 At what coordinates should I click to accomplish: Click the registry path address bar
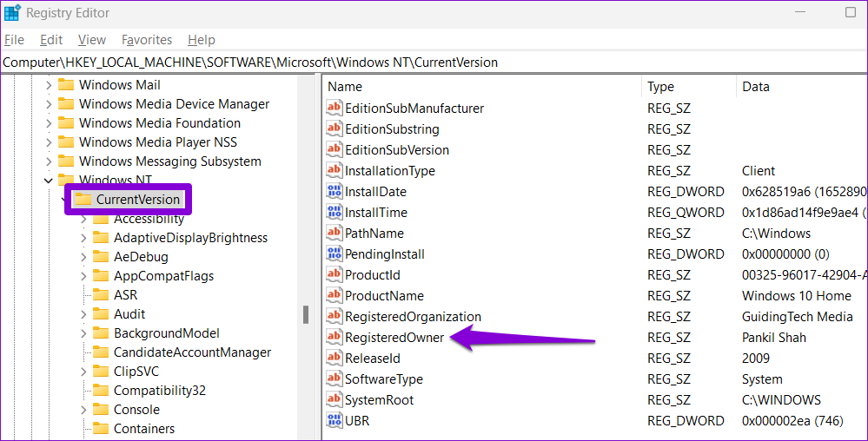tap(434, 63)
